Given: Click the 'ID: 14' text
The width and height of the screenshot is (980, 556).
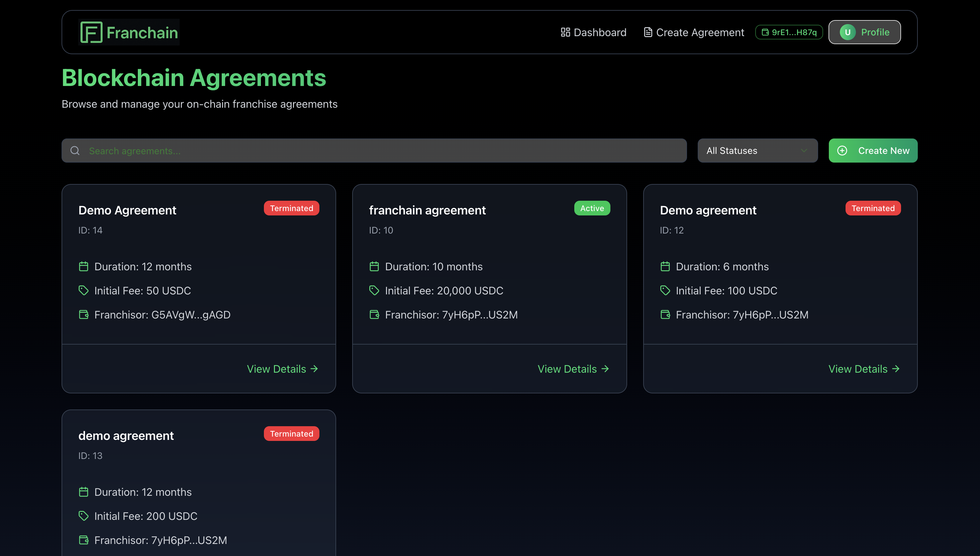Looking at the screenshot, I should pyautogui.click(x=91, y=230).
